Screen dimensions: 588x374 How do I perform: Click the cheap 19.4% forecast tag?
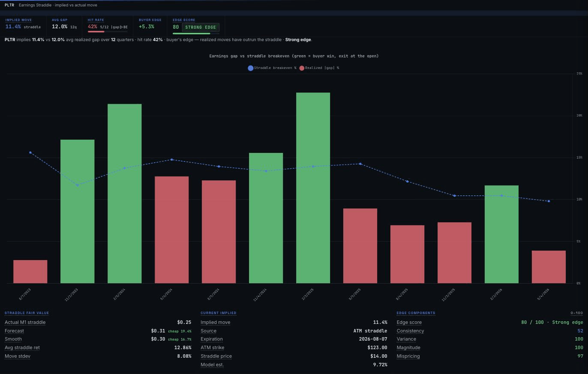pyautogui.click(x=180, y=331)
